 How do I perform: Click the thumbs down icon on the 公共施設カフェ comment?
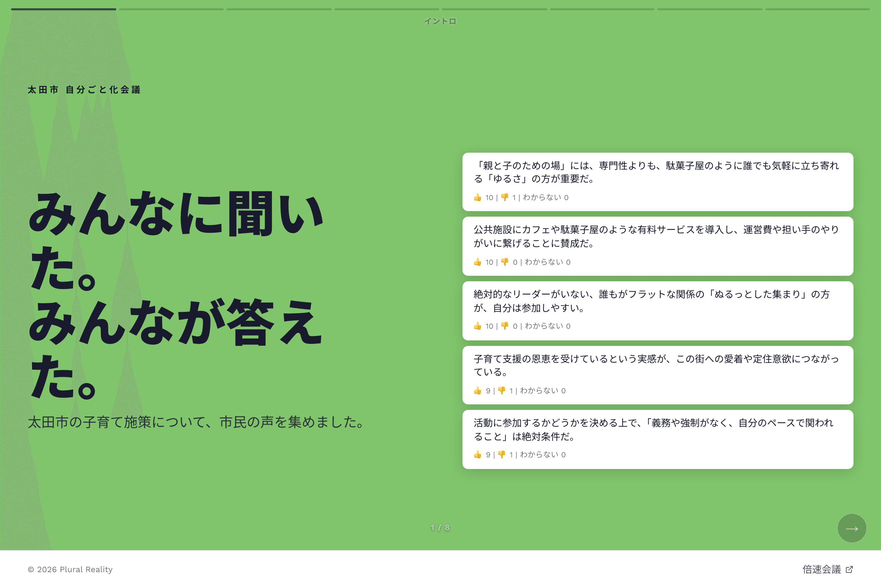[x=505, y=262]
